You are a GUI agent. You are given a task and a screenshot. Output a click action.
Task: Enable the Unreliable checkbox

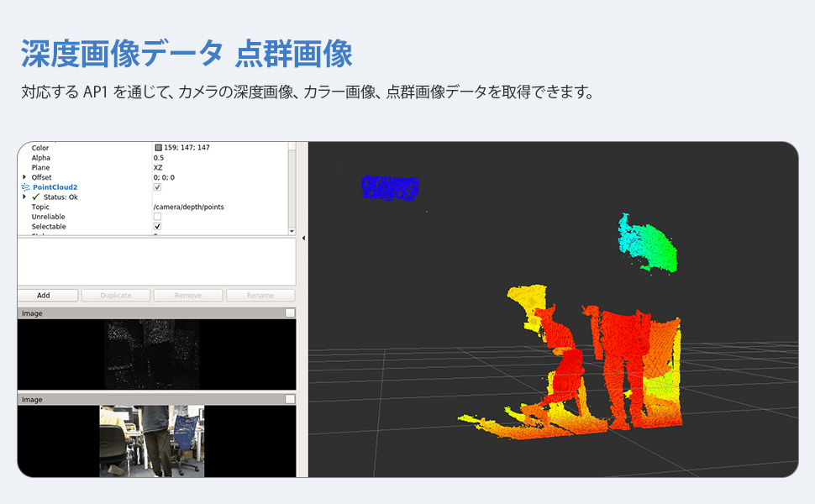pyautogui.click(x=157, y=217)
